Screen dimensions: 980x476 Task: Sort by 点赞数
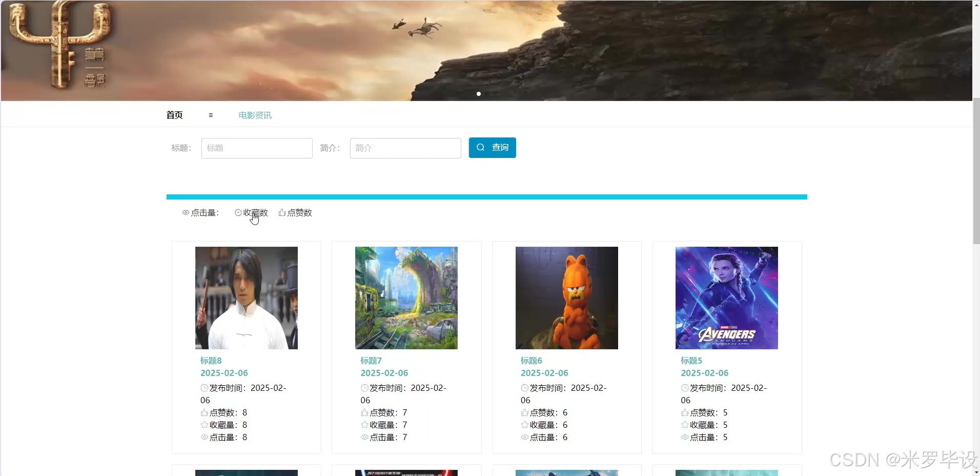tap(295, 212)
